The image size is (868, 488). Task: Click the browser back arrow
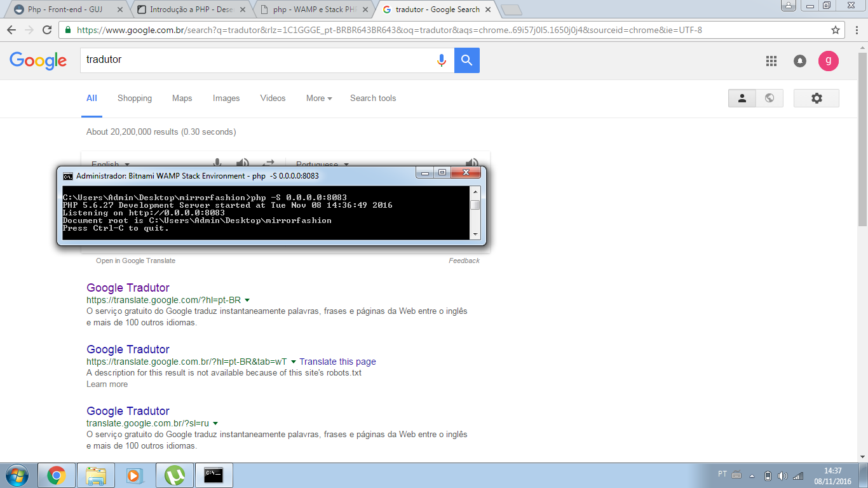click(11, 30)
